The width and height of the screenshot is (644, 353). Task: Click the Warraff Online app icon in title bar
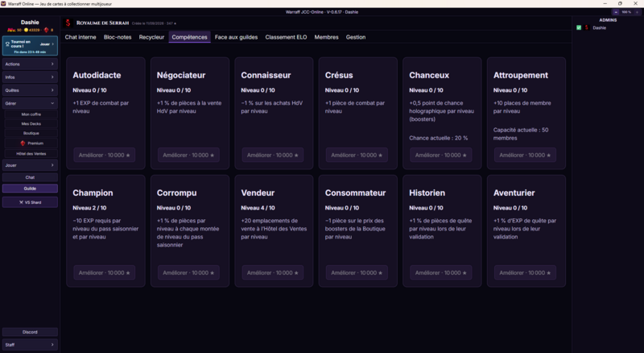(x=3, y=3)
